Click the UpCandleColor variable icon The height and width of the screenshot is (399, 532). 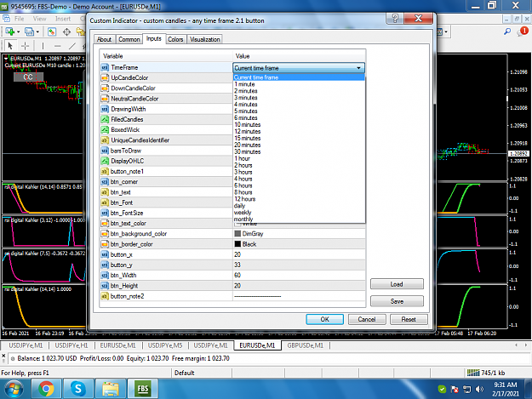coord(105,77)
